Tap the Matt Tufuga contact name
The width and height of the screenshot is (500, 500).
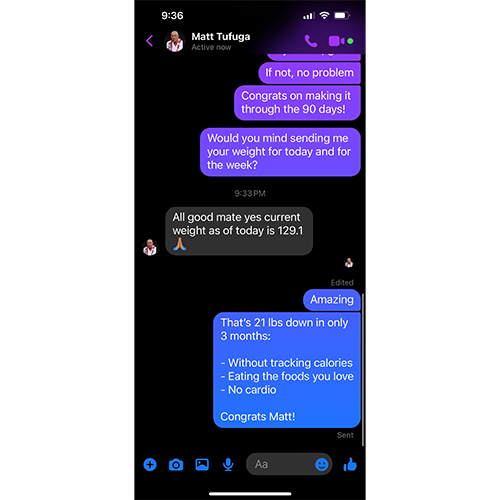pos(221,36)
